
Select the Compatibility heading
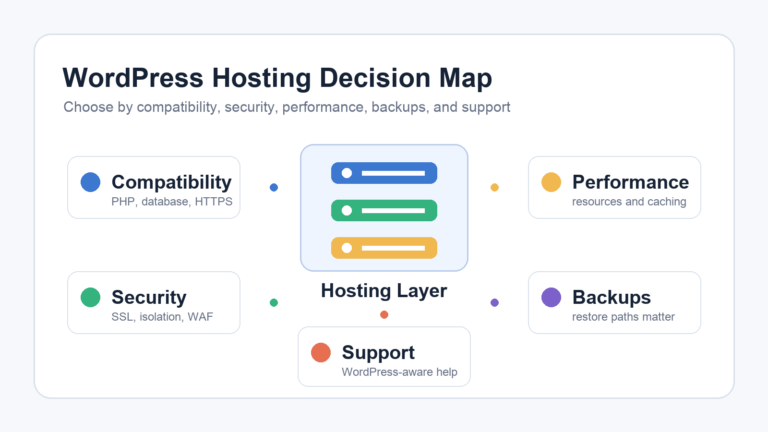click(x=171, y=182)
